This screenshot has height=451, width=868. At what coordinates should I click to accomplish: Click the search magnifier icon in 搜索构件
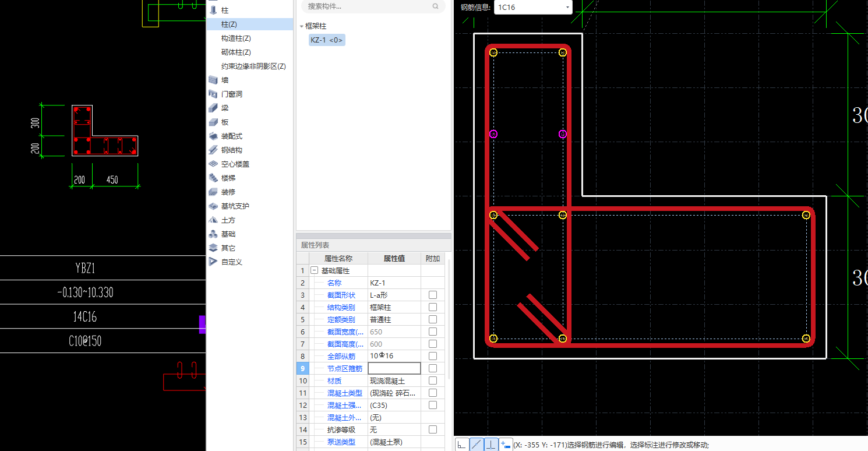click(x=435, y=6)
